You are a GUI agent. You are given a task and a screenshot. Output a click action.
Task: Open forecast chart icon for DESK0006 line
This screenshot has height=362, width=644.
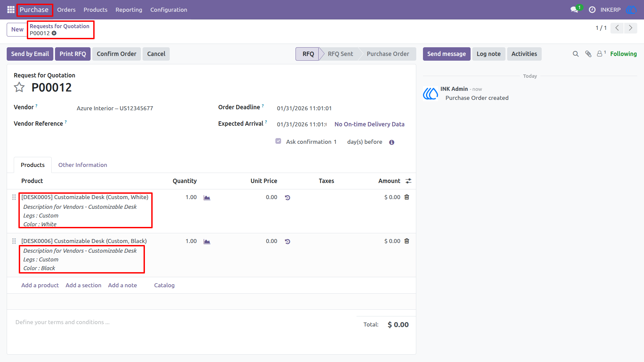pyautogui.click(x=207, y=242)
